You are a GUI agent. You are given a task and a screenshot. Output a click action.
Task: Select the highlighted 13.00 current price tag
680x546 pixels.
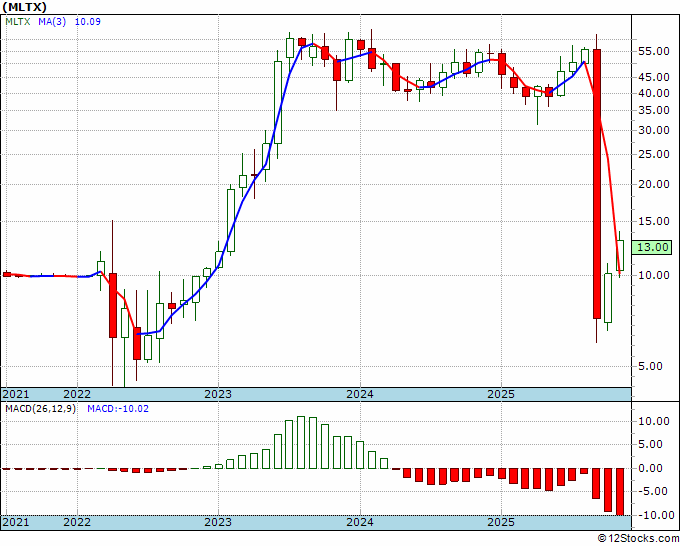click(x=652, y=247)
